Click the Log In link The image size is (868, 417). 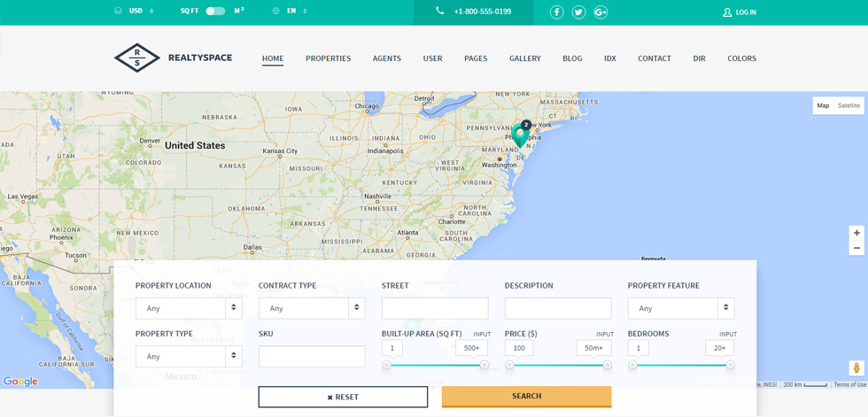(746, 12)
